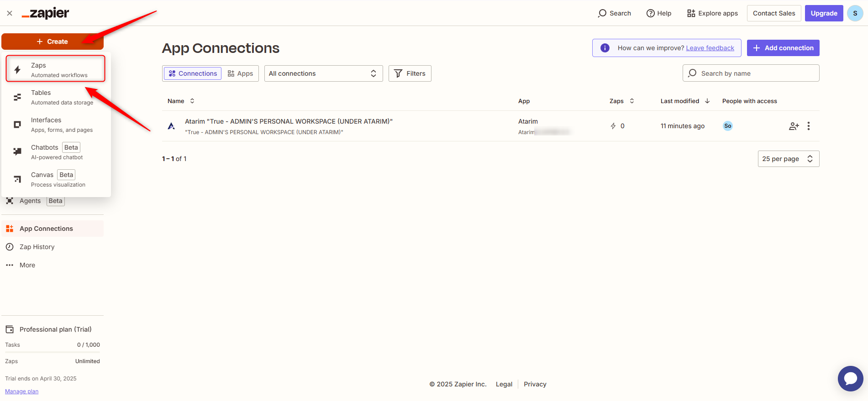868x401 pixels.
Task: Expand the All connections dropdown
Action: coord(323,73)
